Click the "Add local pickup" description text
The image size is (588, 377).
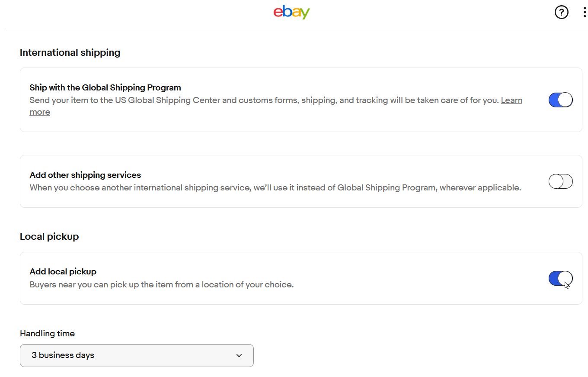pyautogui.click(x=161, y=284)
